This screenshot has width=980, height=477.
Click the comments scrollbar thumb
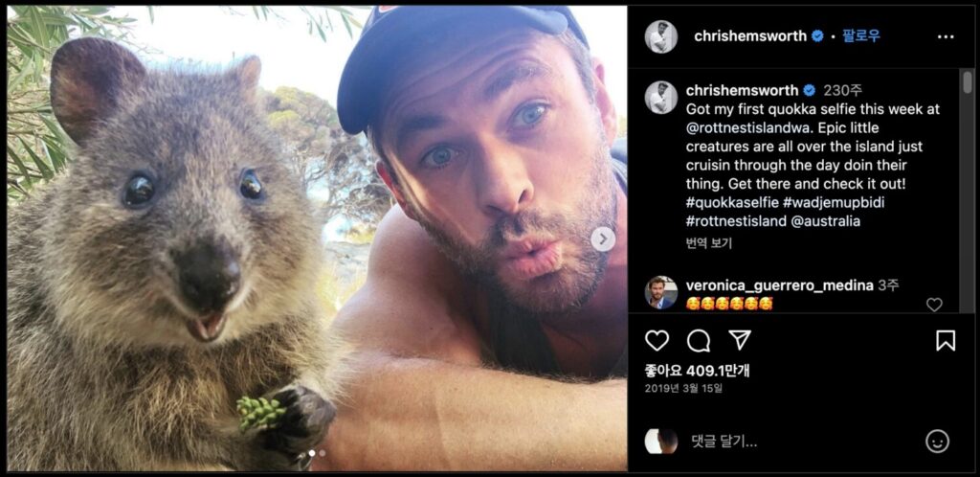pos(968,82)
